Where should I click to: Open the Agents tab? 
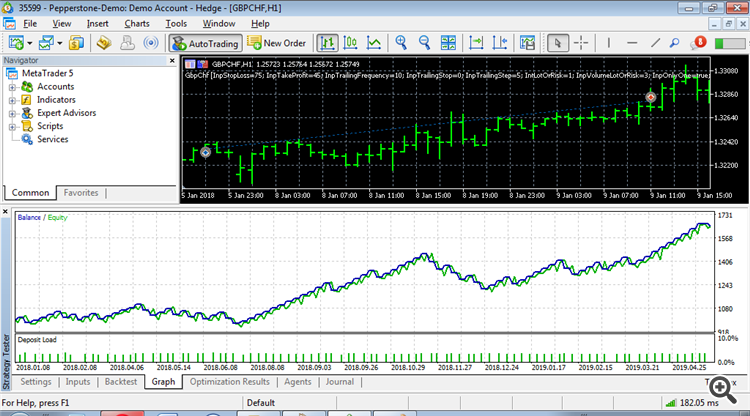point(298,382)
